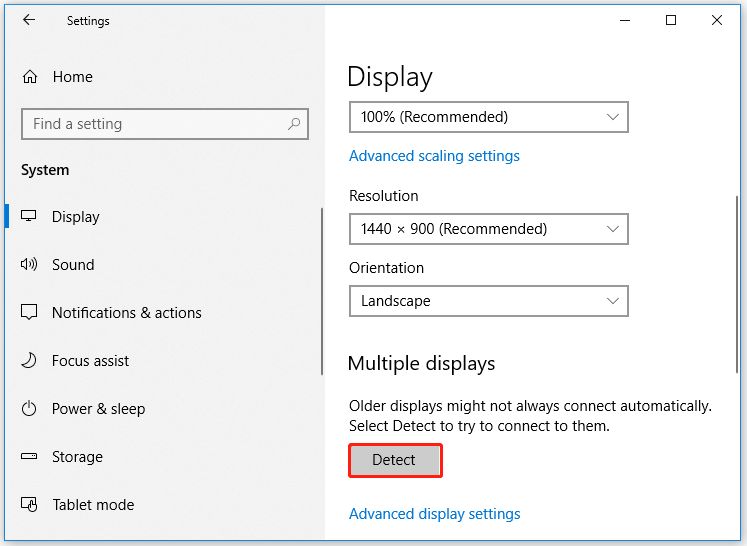This screenshot has width=747, height=546.
Task: Go to Notifications & actions section
Action: (127, 313)
